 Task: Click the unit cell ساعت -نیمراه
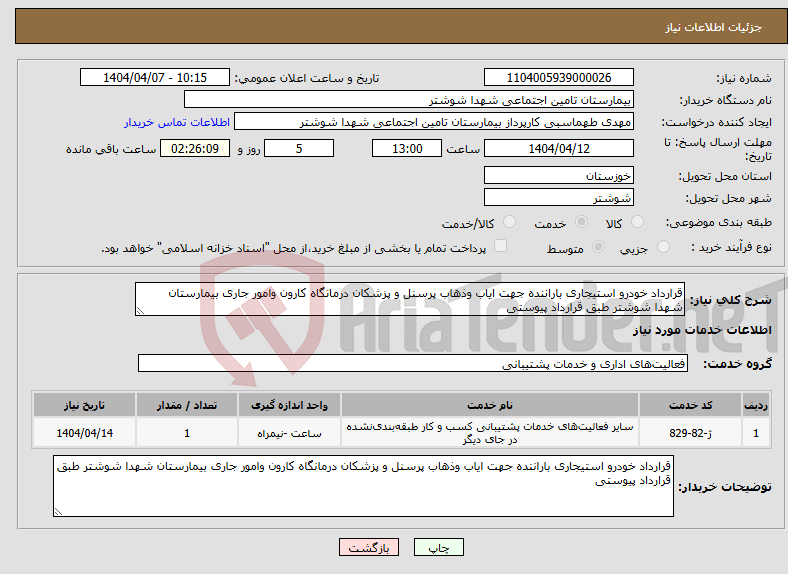pos(289,432)
